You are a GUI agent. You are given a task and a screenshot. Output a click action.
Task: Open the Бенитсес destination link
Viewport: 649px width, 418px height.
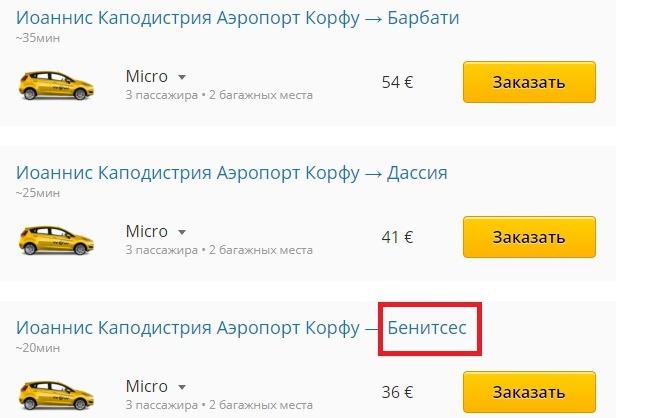(x=427, y=328)
